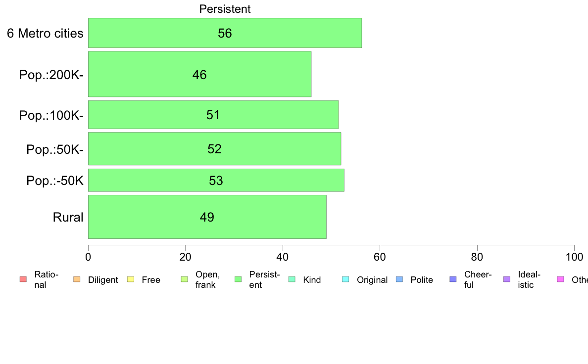Click the 6 Metro cities bar

(x=225, y=33)
